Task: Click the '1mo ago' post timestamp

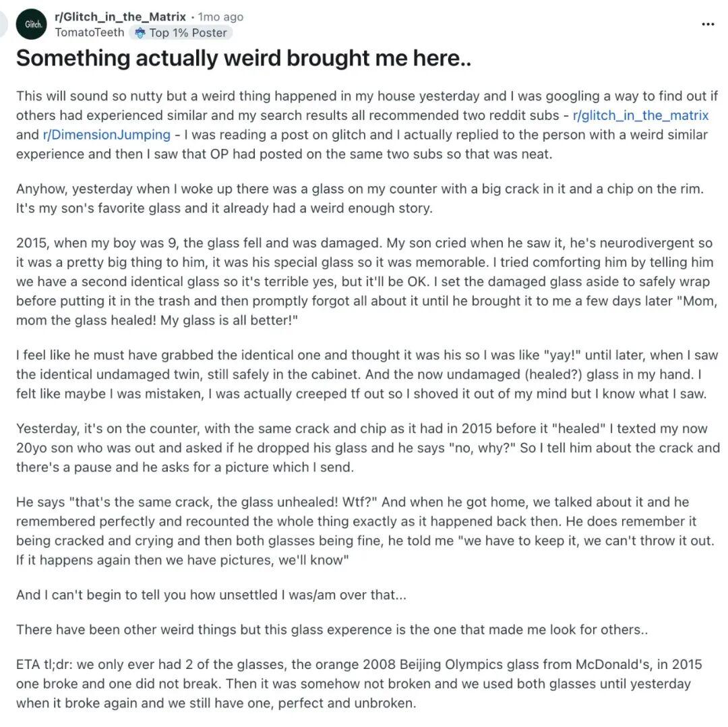Action: click(220, 17)
